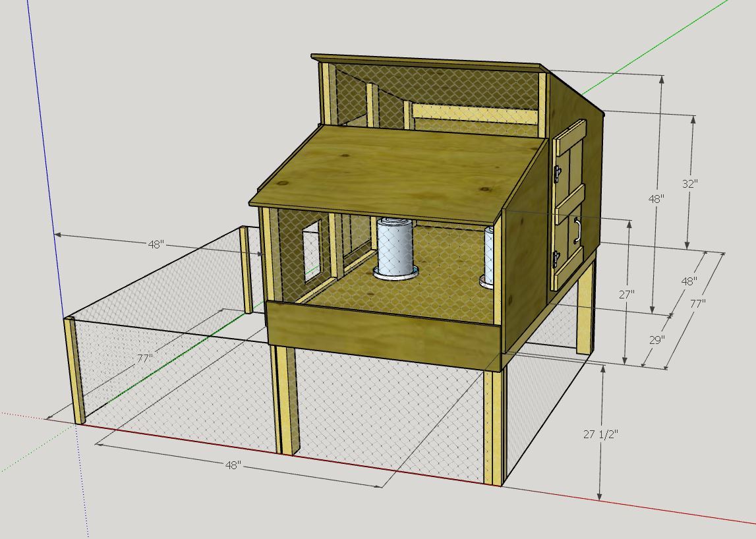The image size is (756, 539).
Task: Click the blue vertical axis line
Action: [46, 165]
